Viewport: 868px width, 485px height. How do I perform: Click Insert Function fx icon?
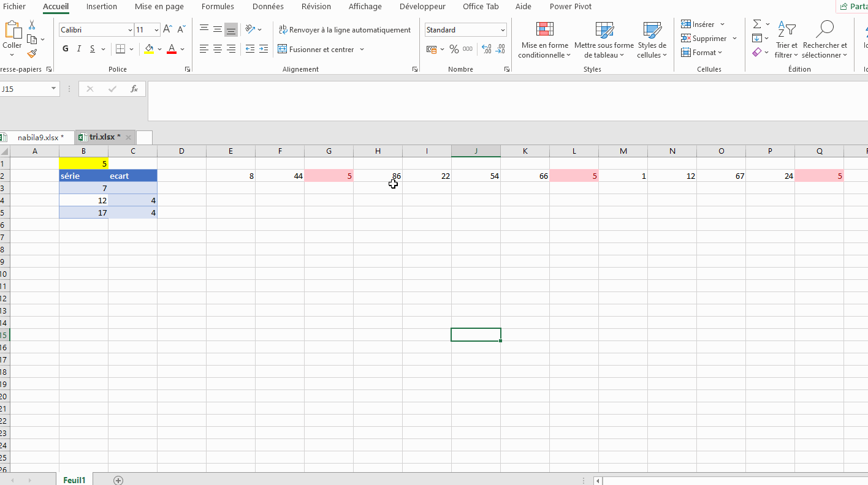[134, 89]
